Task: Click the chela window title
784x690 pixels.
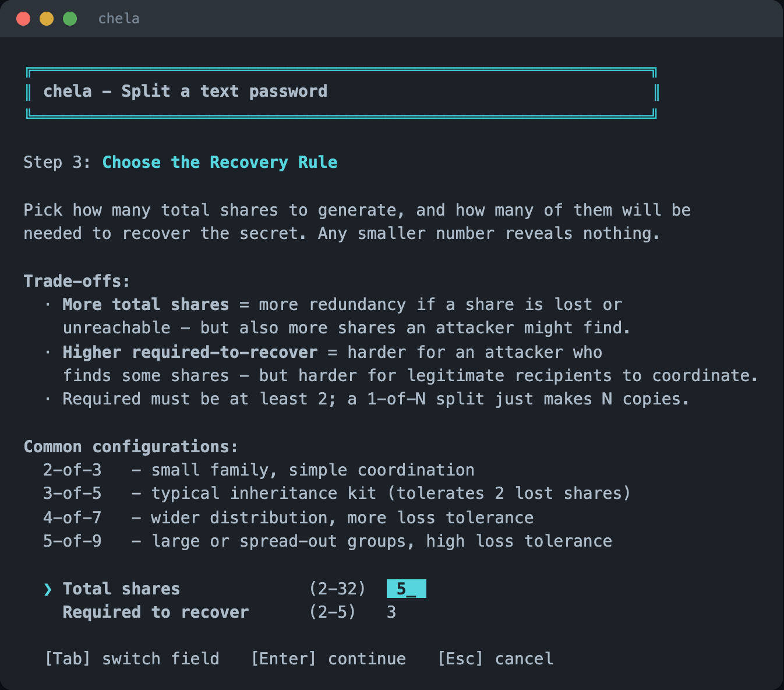Action: (119, 19)
